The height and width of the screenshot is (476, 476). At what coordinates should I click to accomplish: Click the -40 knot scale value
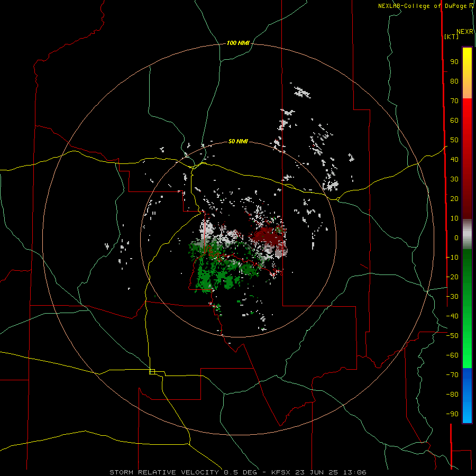coord(452,316)
